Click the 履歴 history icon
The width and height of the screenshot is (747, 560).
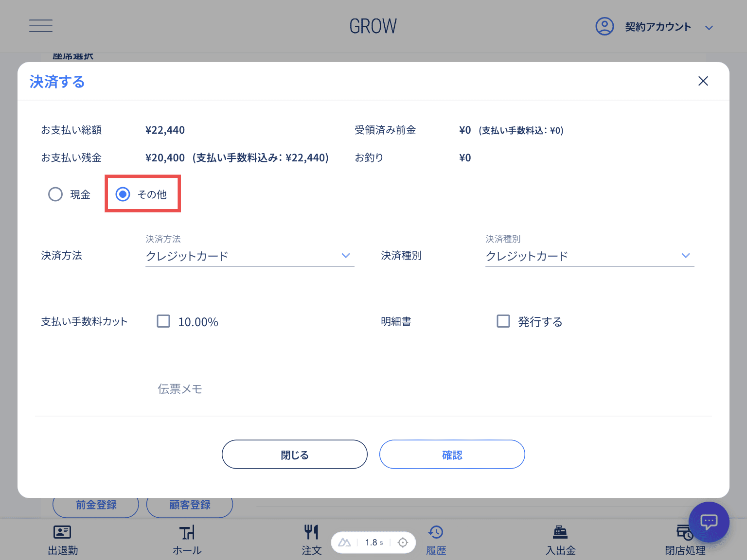point(436,533)
